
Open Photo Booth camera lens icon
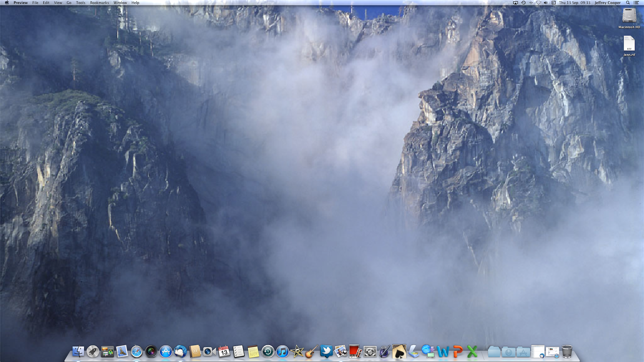[151, 351]
